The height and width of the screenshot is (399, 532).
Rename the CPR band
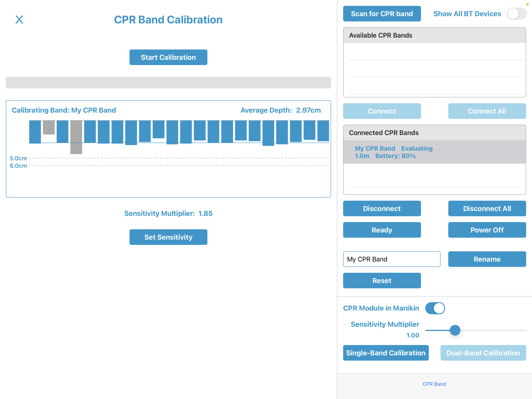tap(487, 259)
